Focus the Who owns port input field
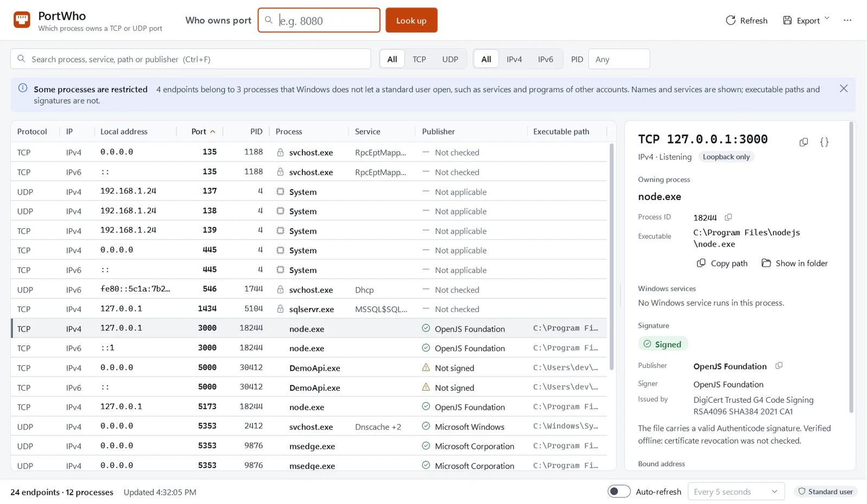 pos(319,21)
